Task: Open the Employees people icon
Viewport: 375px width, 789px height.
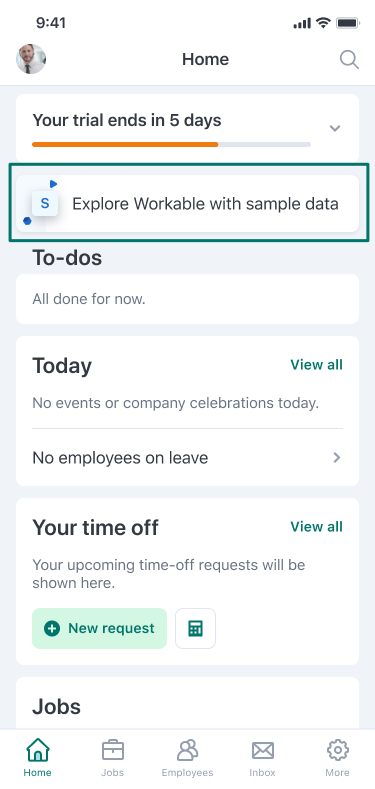Action: [x=187, y=750]
